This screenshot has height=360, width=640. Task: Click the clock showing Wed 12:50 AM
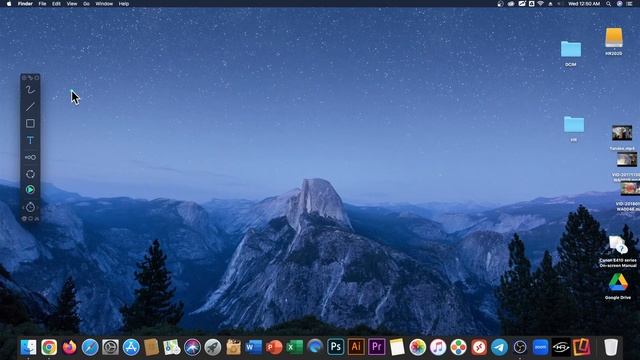tap(584, 4)
